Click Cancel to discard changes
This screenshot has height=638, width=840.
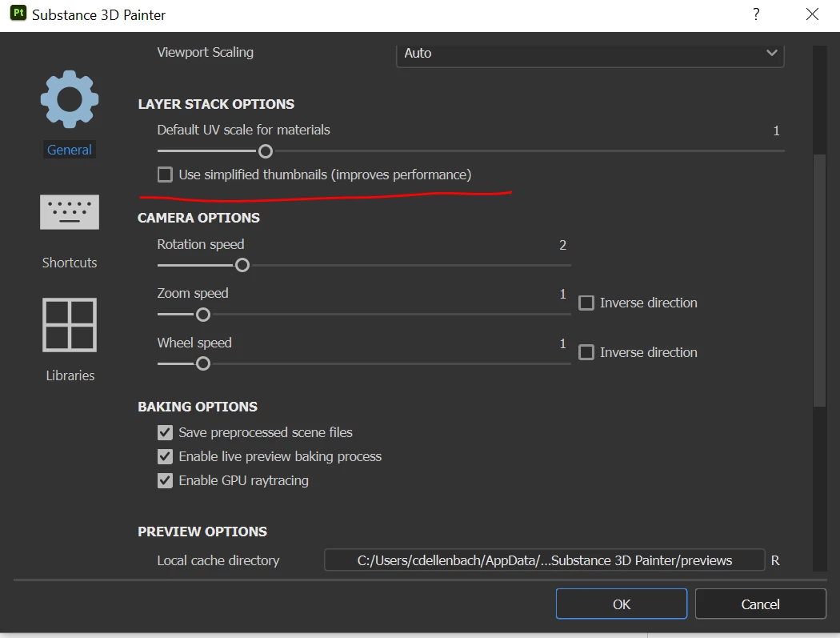coord(760,604)
